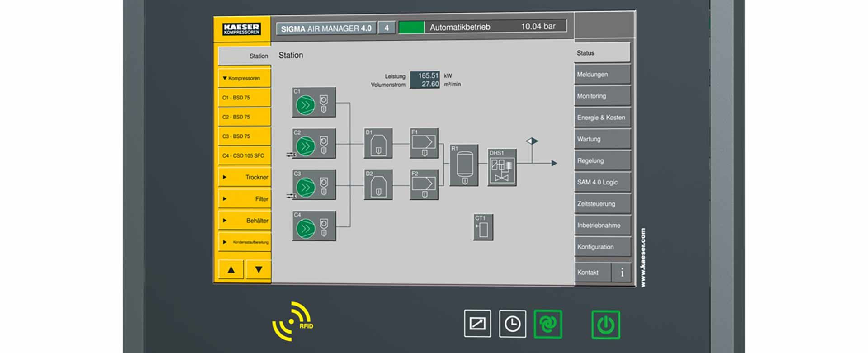This screenshot has height=353, width=868.
Task: Open the Inbetriebnahme menu
Action: click(602, 225)
